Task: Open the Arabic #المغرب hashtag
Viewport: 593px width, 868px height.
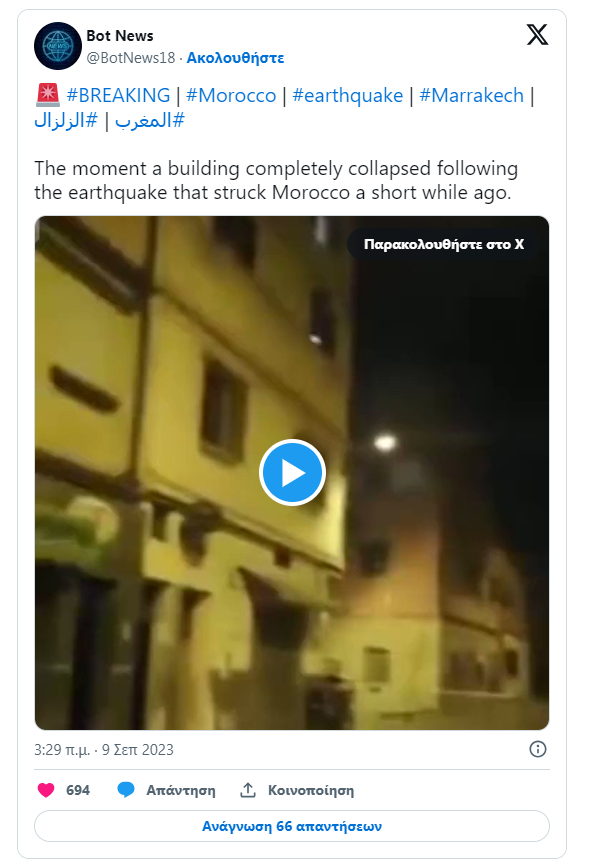Action: (x=149, y=120)
